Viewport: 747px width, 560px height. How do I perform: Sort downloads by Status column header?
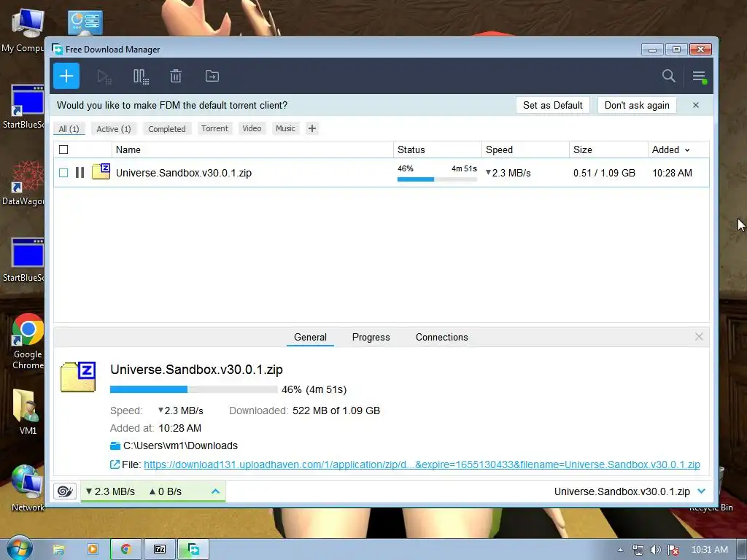(438, 149)
